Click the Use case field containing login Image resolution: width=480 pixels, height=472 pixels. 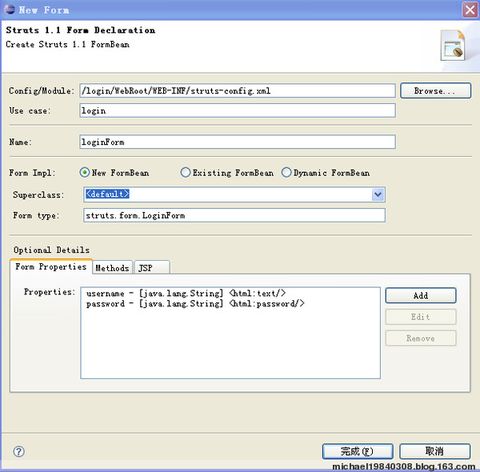238,110
